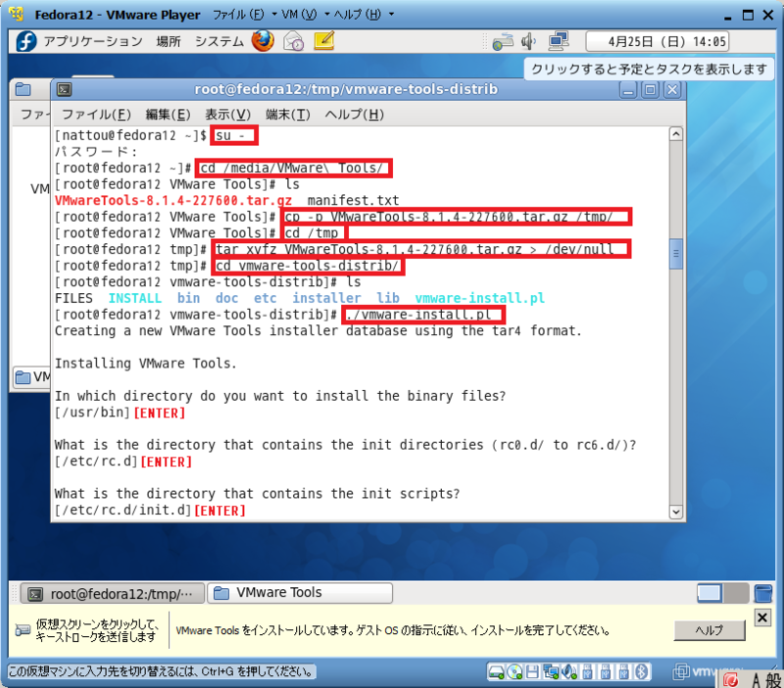Switch to VMware Tools taskbar button

tap(300, 593)
